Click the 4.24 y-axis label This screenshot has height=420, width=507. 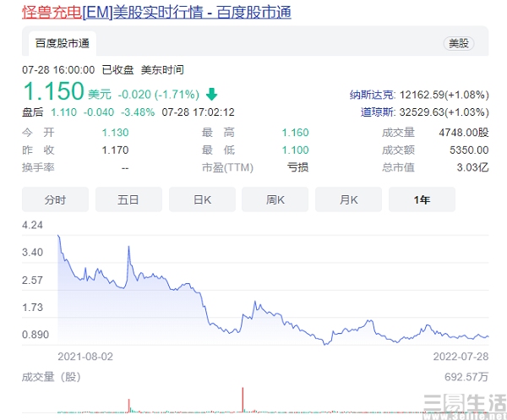32,225
